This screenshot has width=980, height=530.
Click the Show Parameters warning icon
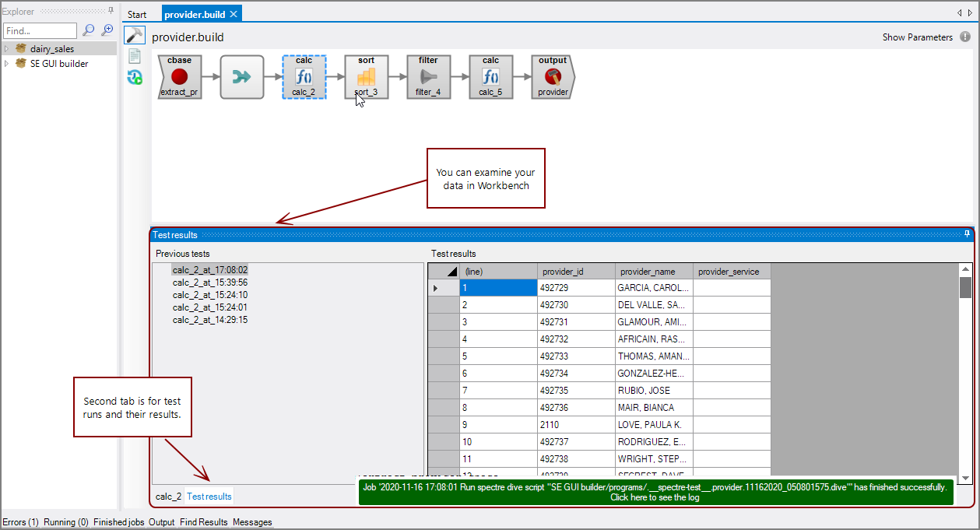coord(965,37)
